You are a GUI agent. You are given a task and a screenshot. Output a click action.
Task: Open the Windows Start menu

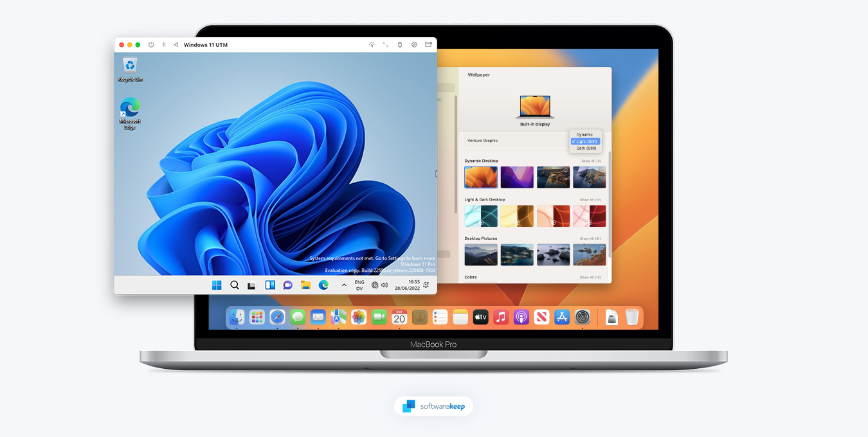(x=217, y=285)
